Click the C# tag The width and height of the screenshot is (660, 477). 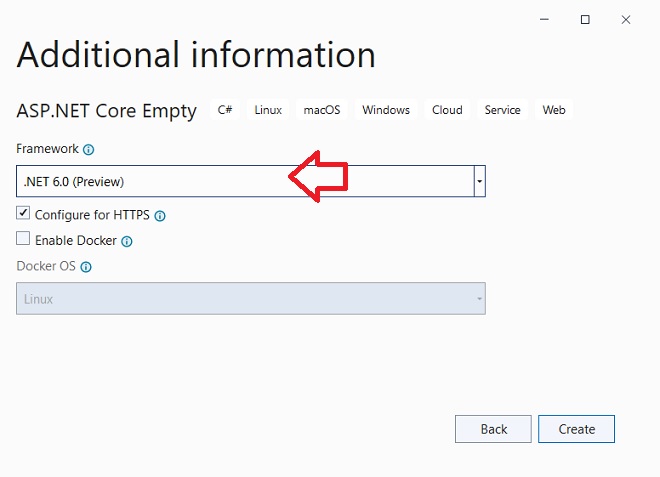pyautogui.click(x=225, y=110)
